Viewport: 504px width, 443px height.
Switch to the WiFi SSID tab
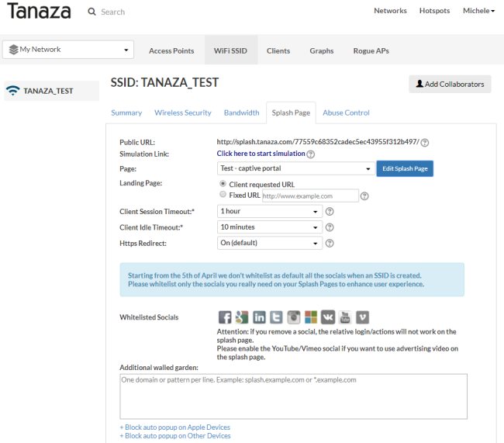point(230,51)
